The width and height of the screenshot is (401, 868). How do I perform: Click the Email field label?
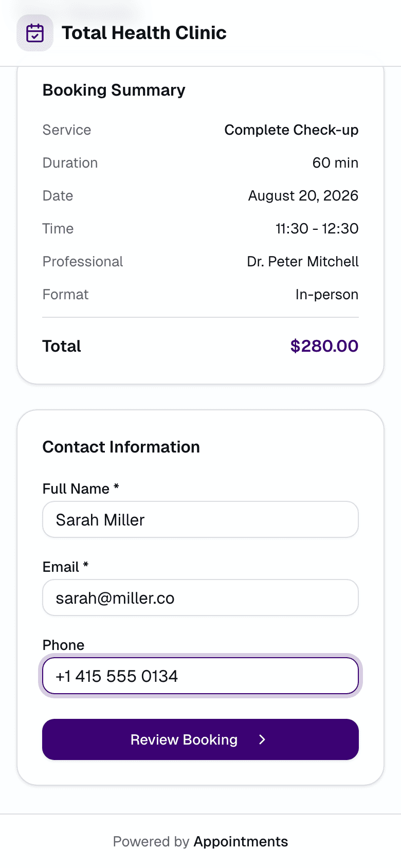click(65, 567)
